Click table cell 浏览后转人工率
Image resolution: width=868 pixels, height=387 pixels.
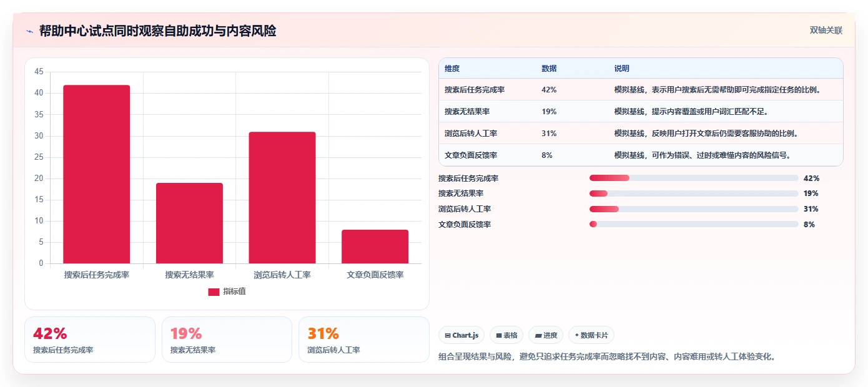click(471, 134)
